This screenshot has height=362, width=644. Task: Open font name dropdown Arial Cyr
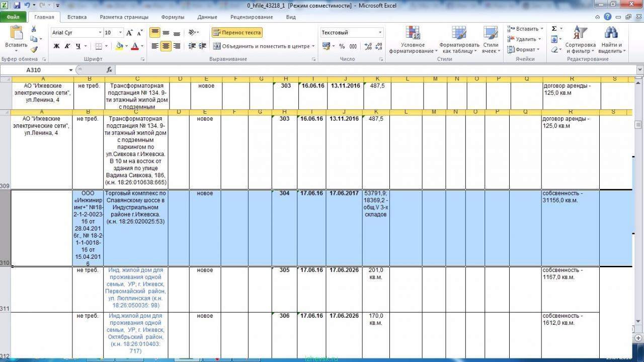(99, 33)
